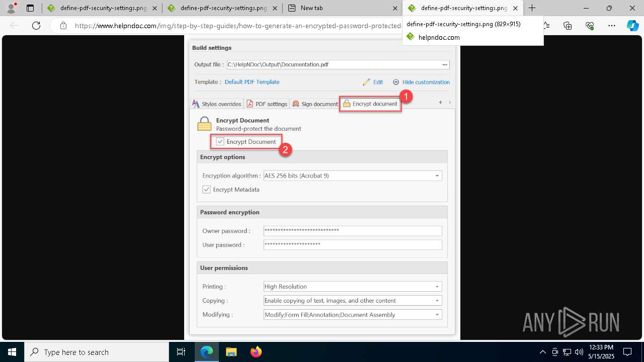Open the Printing permission dropdown
This screenshot has width=644, height=362.
352,287
